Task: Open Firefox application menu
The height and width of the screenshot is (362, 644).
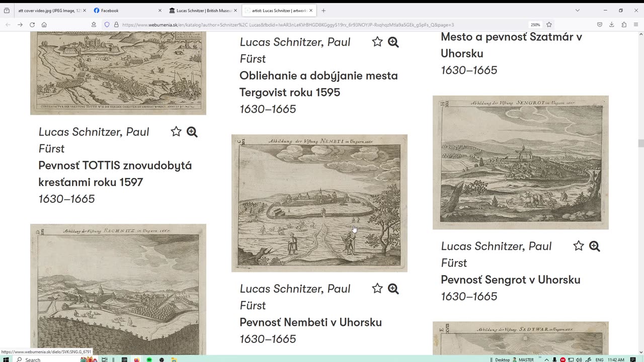Action: (x=636, y=25)
